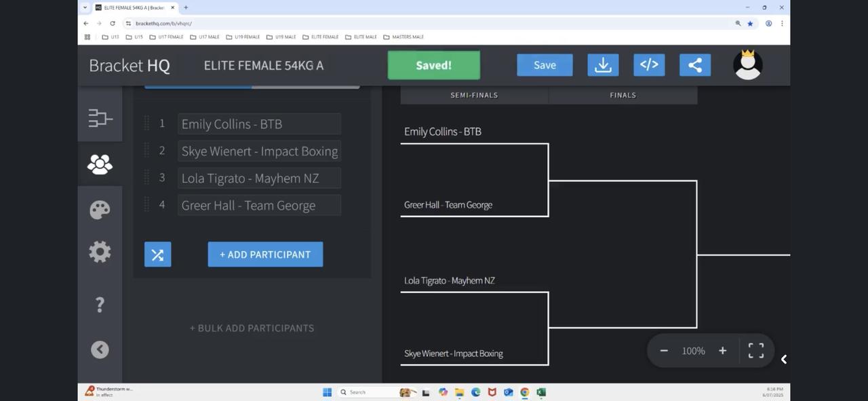Open the theme palette icon
Viewport: 868px width, 401px height.
pyautogui.click(x=100, y=210)
